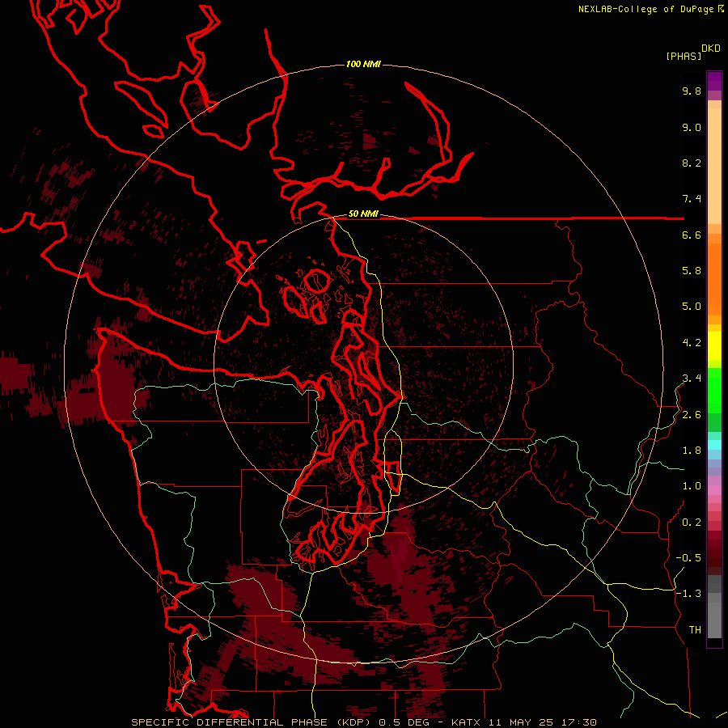Click the 50 NMI range ring label
The width and height of the screenshot is (728, 728).
click(363, 214)
